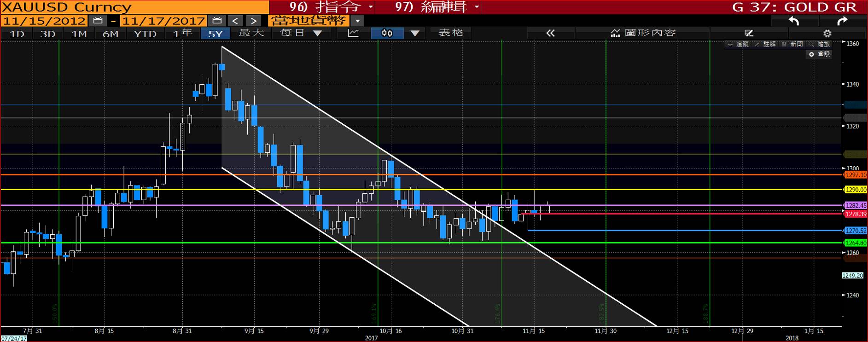Click the 1360 price axis label
Image resolution: width=868 pixels, height=342 pixels.
point(853,44)
